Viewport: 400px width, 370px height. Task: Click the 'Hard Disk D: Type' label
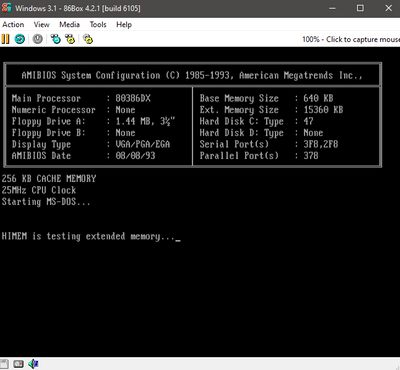[x=242, y=133]
